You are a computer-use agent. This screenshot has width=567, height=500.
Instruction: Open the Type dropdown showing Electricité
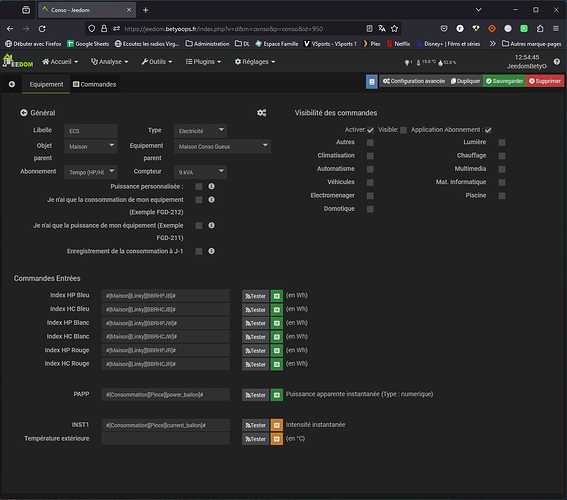[200, 131]
